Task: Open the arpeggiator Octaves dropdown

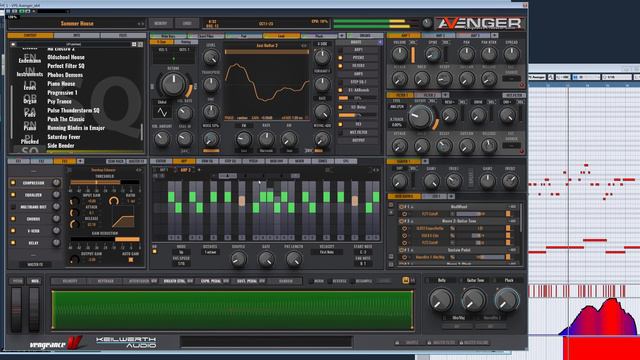Action: tap(210, 252)
